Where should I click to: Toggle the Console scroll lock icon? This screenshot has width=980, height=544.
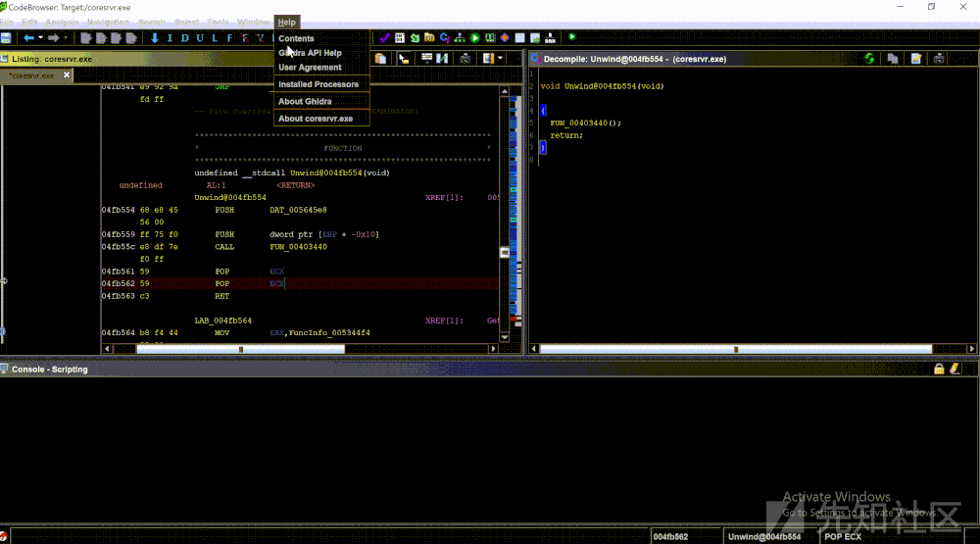[939, 369]
